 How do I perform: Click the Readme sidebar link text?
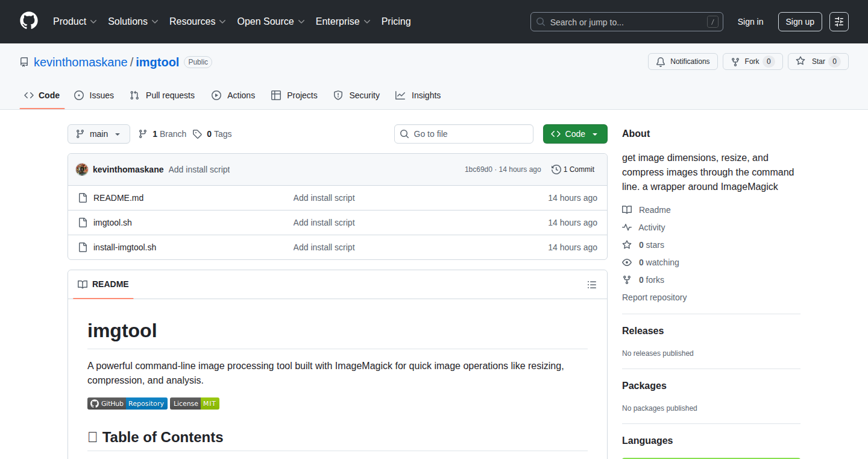[655, 210]
